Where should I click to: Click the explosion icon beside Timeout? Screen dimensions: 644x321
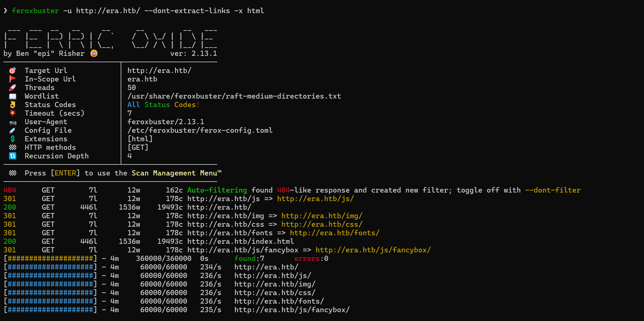click(13, 113)
